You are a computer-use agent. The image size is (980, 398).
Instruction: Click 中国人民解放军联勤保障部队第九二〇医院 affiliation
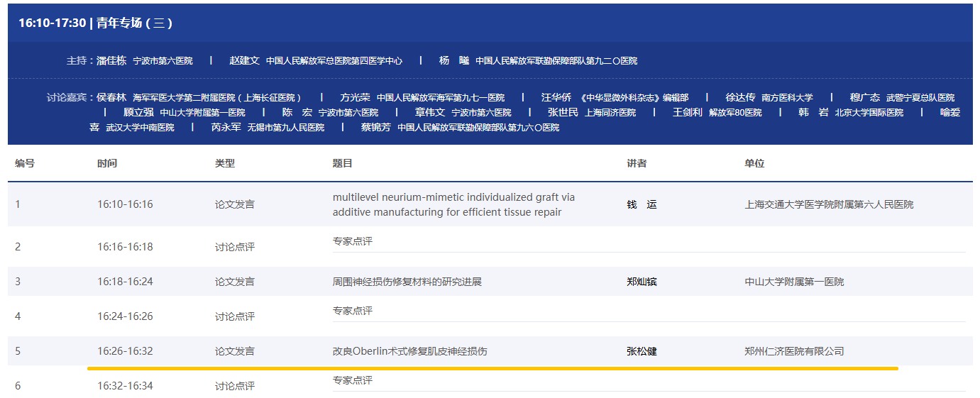point(556,61)
